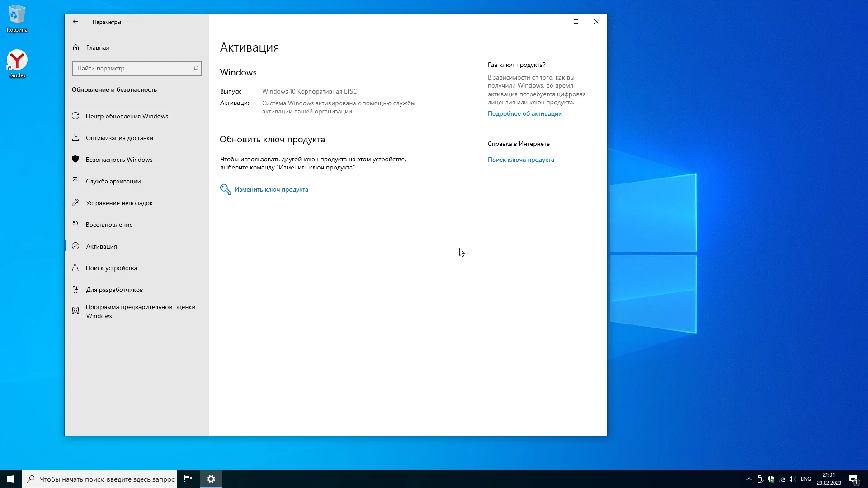868x488 pixels.
Task: Open Устранение неполадок wrench item
Action: (x=119, y=203)
